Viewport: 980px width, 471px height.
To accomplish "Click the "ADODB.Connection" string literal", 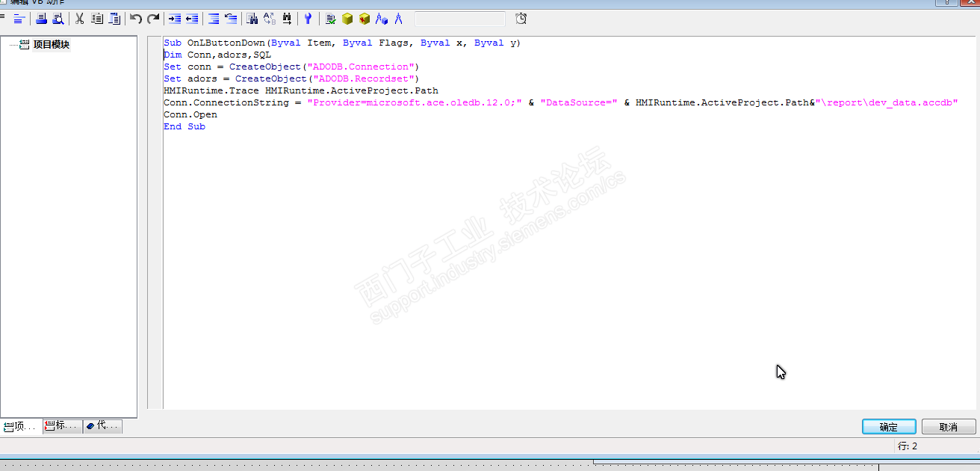I will 361,67.
